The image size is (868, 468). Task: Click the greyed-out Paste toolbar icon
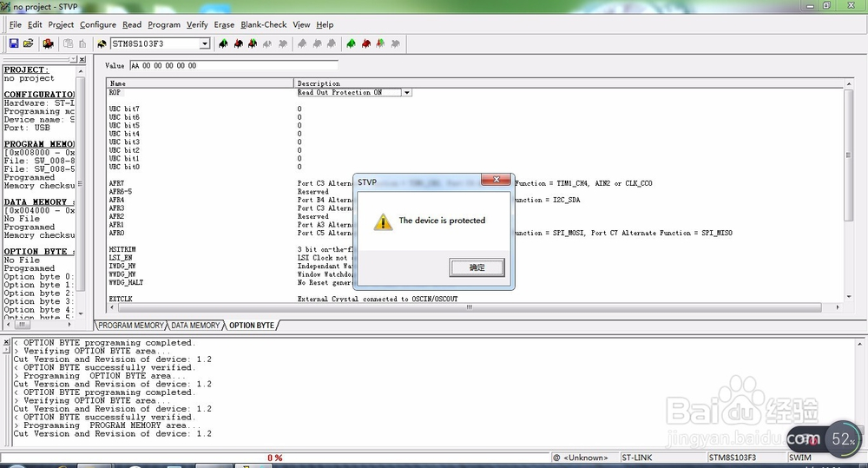82,43
